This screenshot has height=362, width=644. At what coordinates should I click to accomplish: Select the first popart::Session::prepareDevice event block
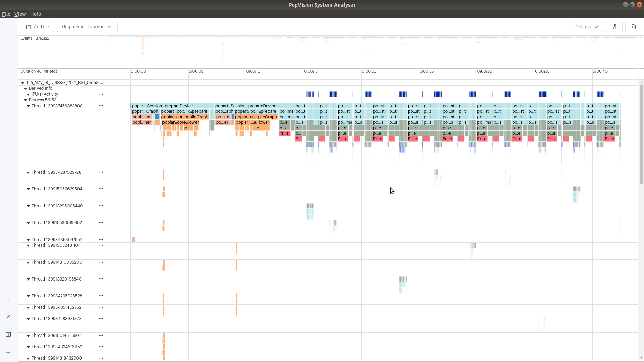point(172,106)
